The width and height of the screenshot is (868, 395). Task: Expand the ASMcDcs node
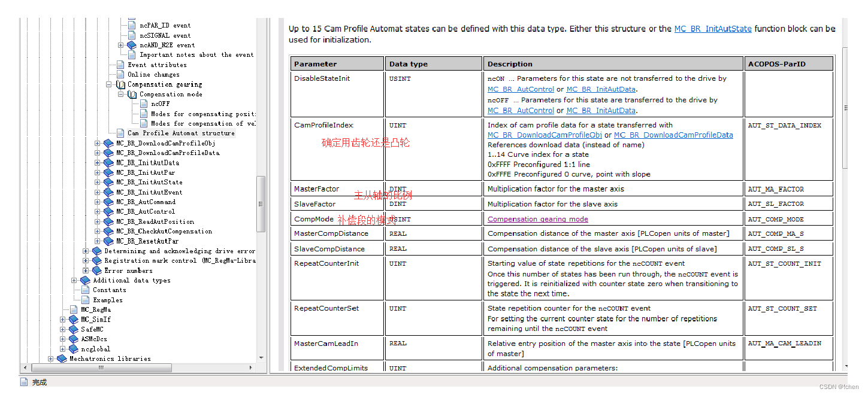[63, 339]
